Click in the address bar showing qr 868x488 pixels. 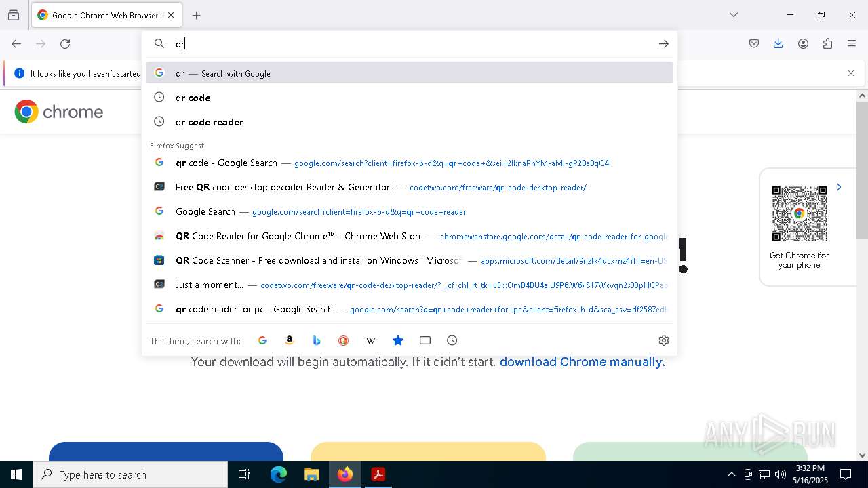coord(410,44)
